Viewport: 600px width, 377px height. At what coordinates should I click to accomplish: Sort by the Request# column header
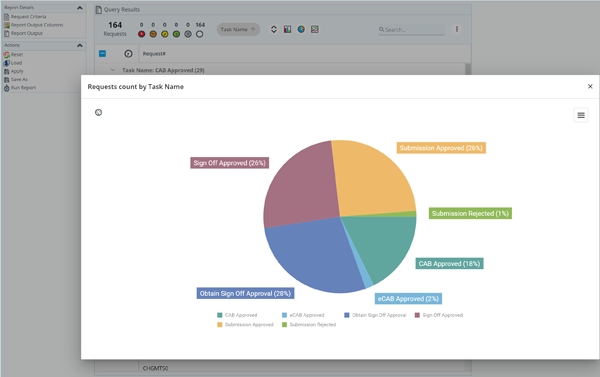tap(154, 54)
